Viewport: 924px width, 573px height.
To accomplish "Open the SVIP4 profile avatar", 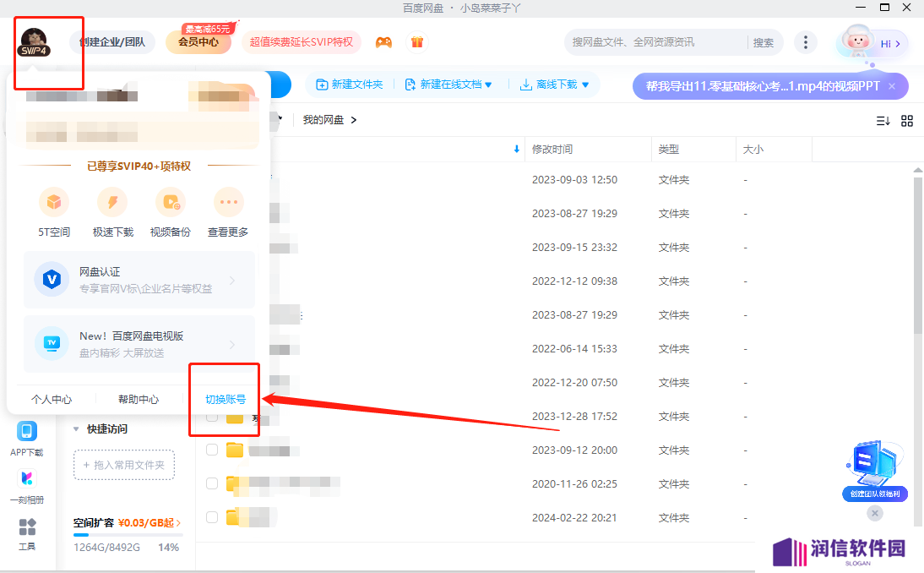I will click(x=34, y=43).
